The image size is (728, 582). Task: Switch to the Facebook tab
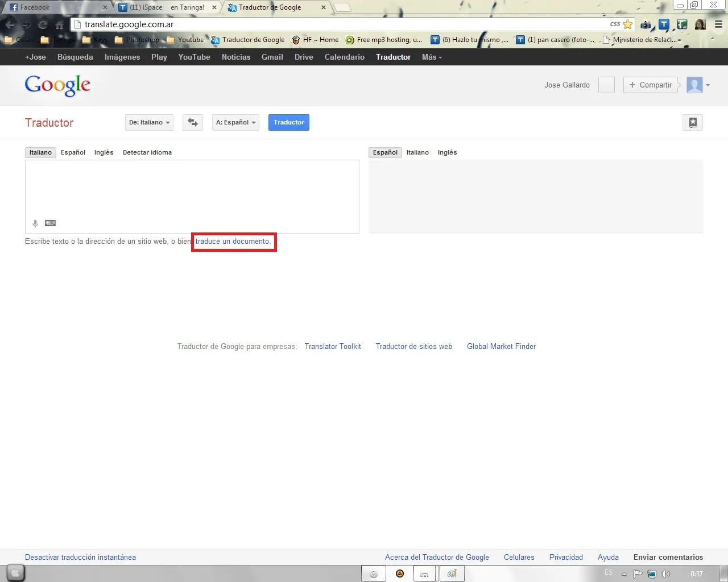56,7
